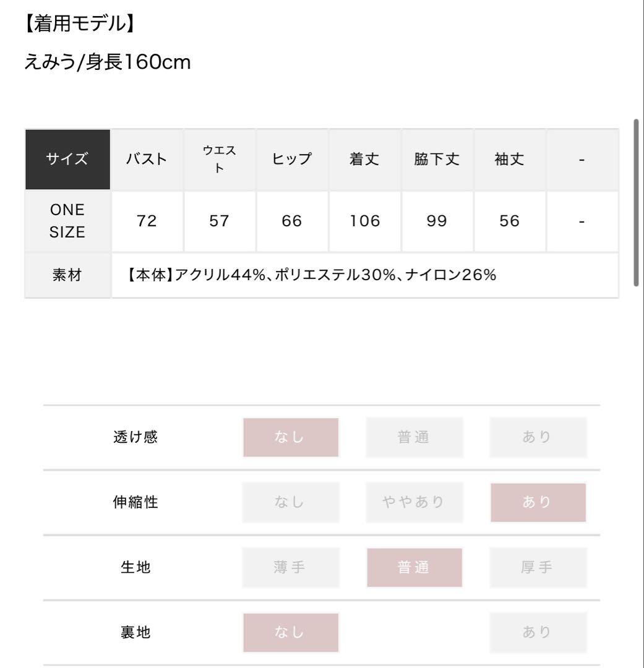Screen dimensions: 644x668
Task: Click the ONE SIZE row label
Action: point(68,221)
